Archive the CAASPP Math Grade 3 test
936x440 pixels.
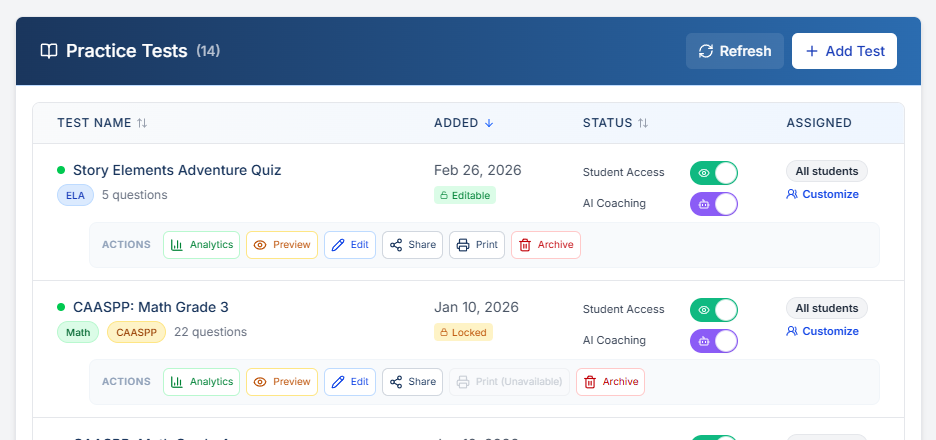(x=610, y=382)
